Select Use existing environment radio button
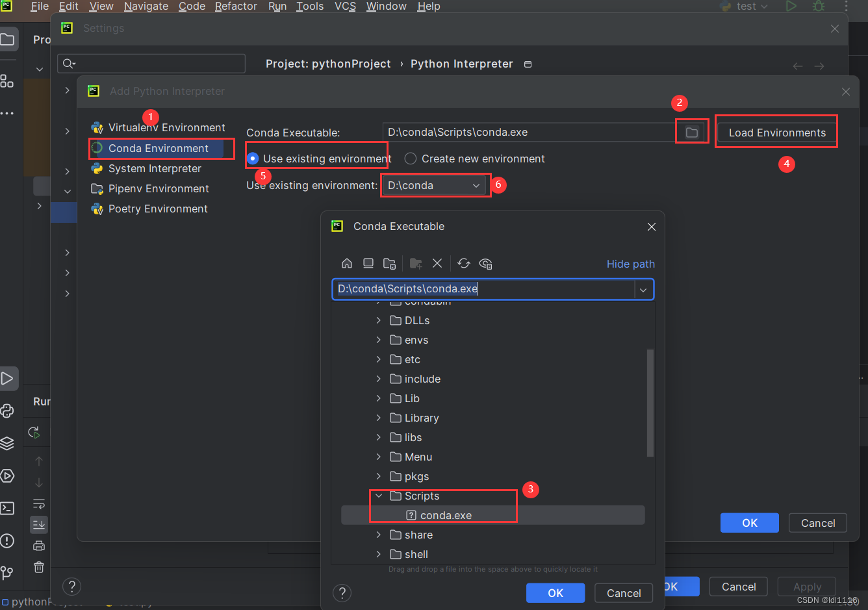This screenshot has height=610, width=868. (x=253, y=159)
